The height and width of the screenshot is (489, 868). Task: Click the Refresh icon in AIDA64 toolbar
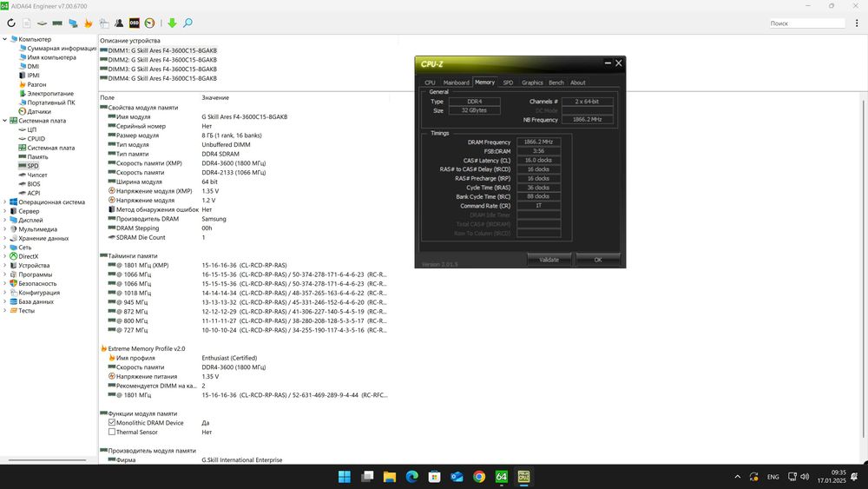[11, 23]
